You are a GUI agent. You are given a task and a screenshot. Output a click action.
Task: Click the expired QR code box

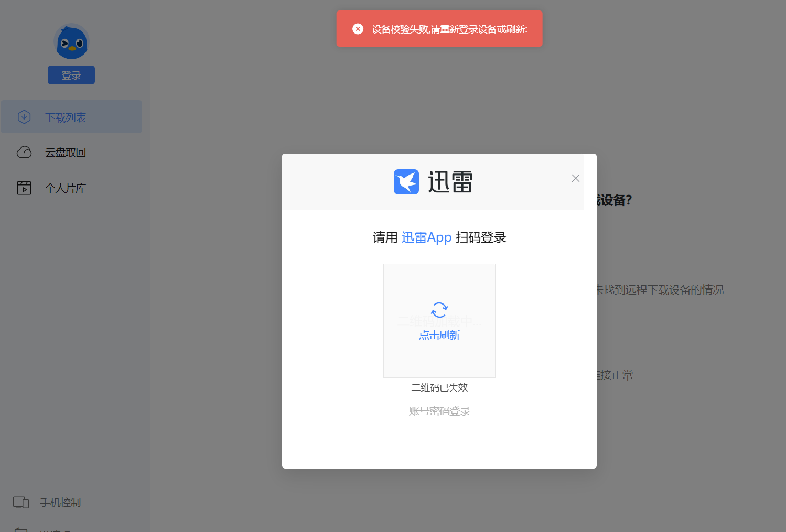439,321
